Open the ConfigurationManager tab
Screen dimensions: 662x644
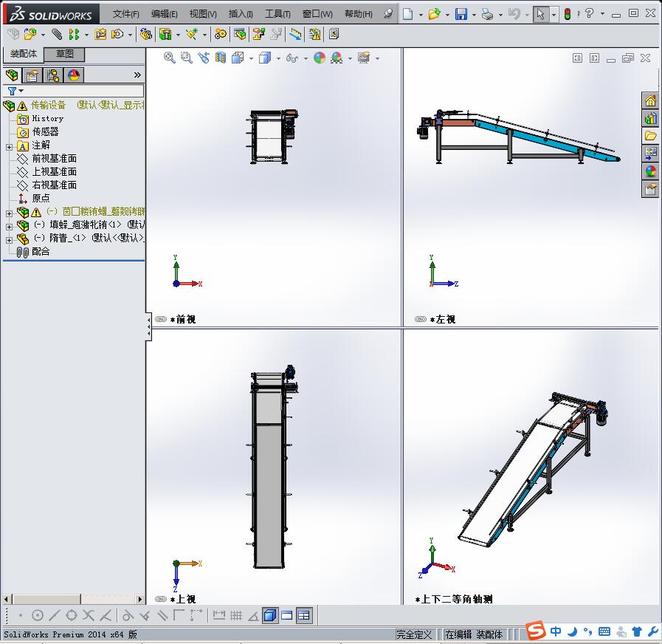pyautogui.click(x=54, y=75)
